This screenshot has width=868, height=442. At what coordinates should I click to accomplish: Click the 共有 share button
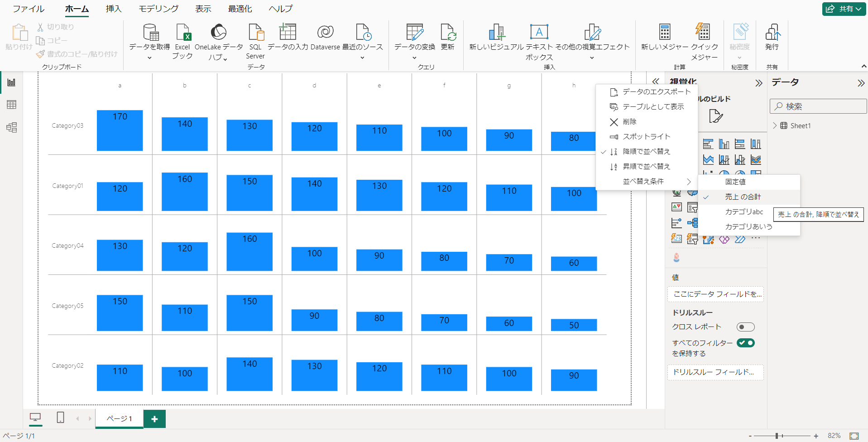[x=844, y=9]
